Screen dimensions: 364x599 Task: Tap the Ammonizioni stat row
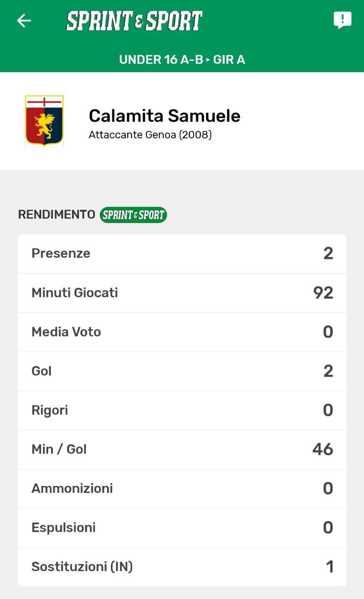coord(182,489)
